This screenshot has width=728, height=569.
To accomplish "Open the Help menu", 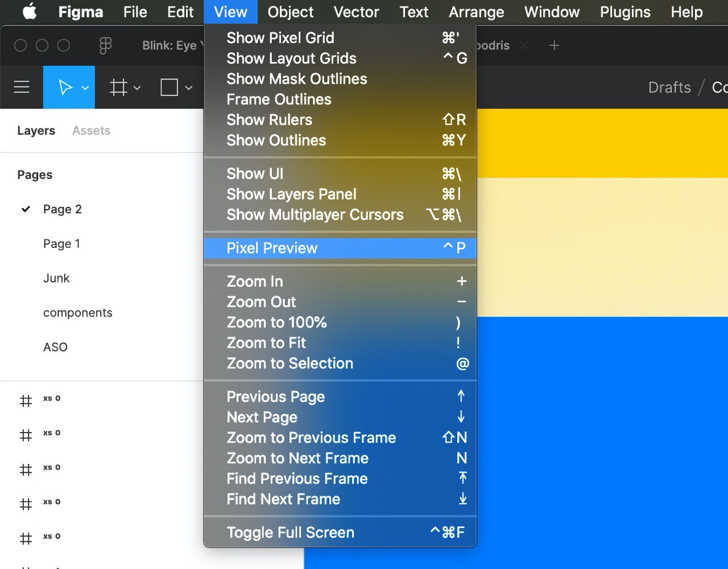I will click(x=687, y=12).
